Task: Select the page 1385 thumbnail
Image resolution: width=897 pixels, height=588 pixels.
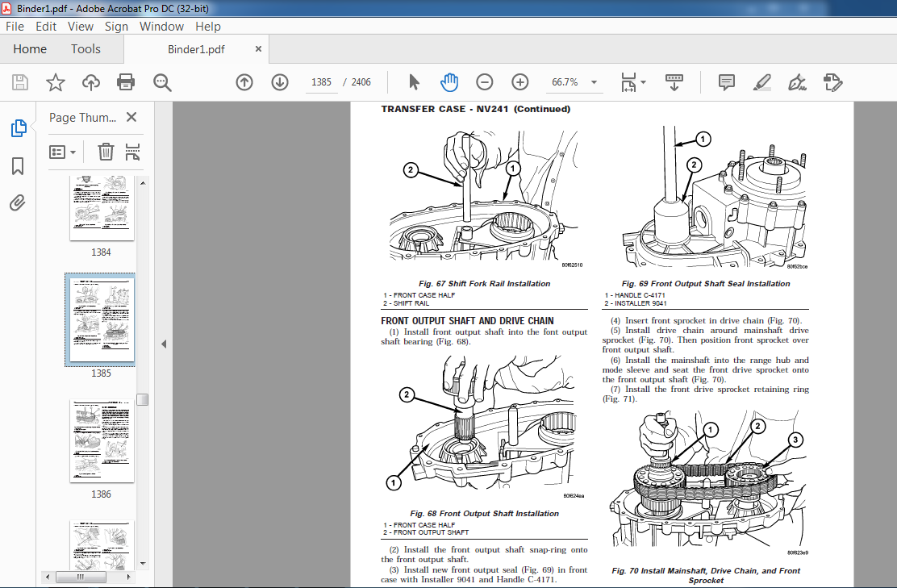Action: point(102,319)
